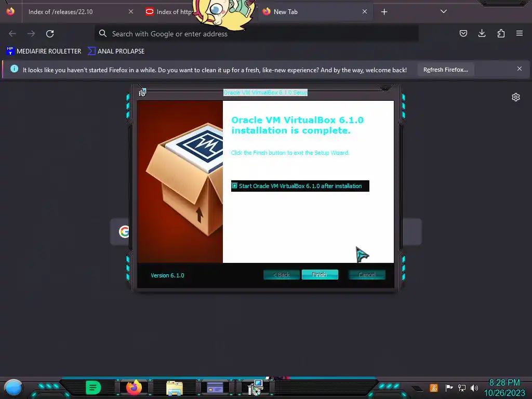
Task: Click the Google logo in new tab search
Action: 124,232
